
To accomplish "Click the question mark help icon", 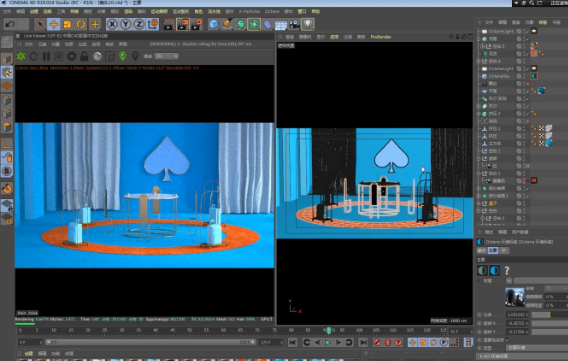I will tap(507, 270).
